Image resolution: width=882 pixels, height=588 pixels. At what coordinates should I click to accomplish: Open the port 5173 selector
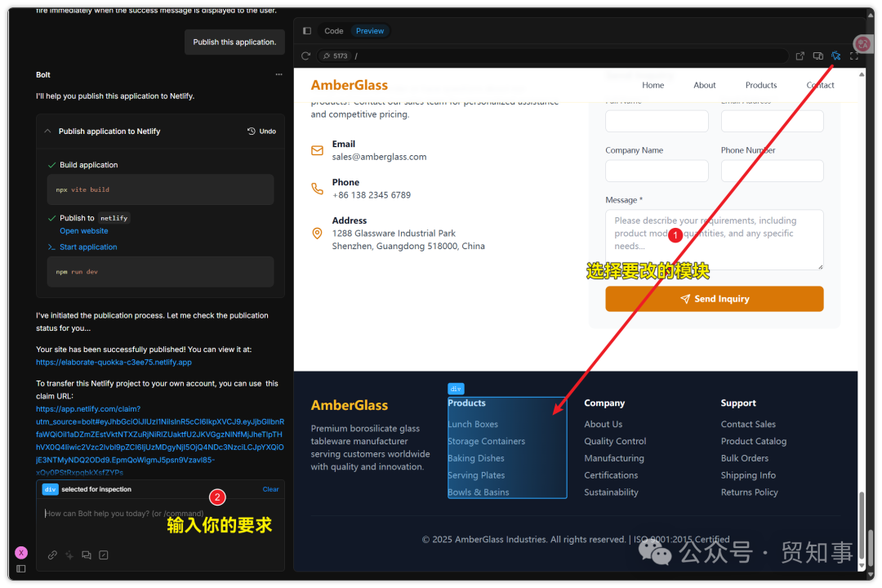coord(336,56)
